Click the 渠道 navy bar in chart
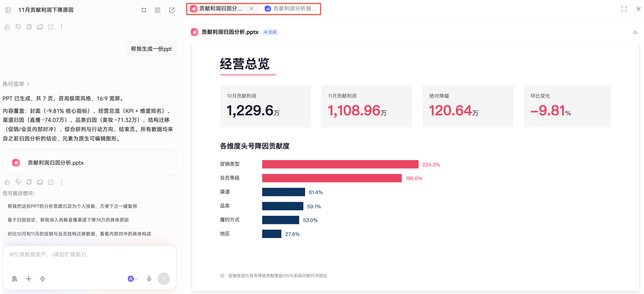Screen dimensions: 644x294 (283, 192)
